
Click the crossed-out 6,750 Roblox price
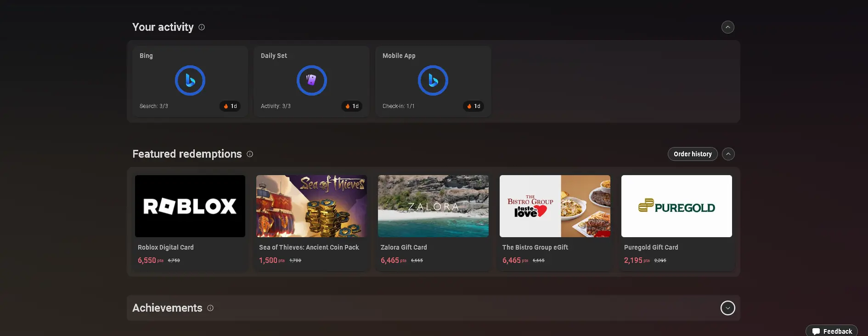pyautogui.click(x=174, y=261)
